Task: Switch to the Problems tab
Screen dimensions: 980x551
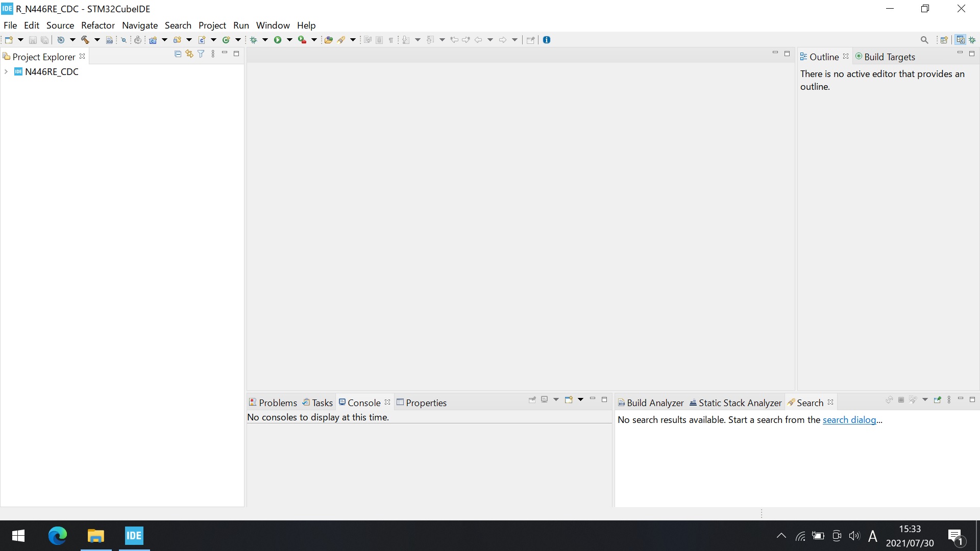Action: click(273, 403)
